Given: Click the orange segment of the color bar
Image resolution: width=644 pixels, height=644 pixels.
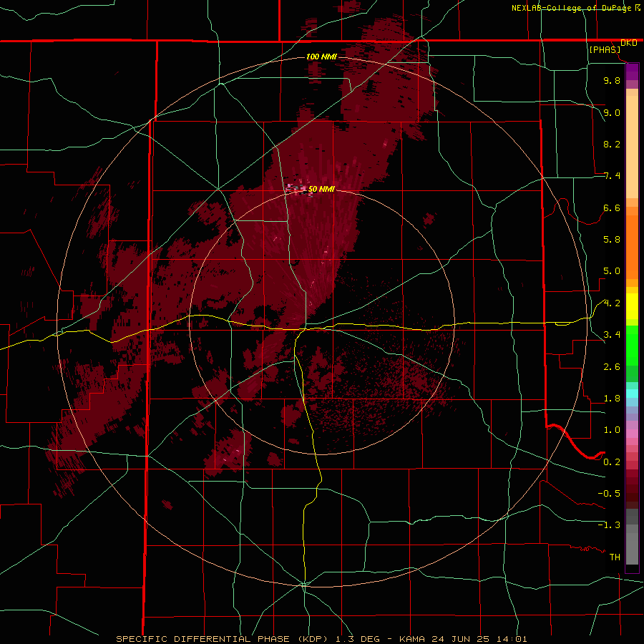Looking at the screenshot, I should [632, 248].
